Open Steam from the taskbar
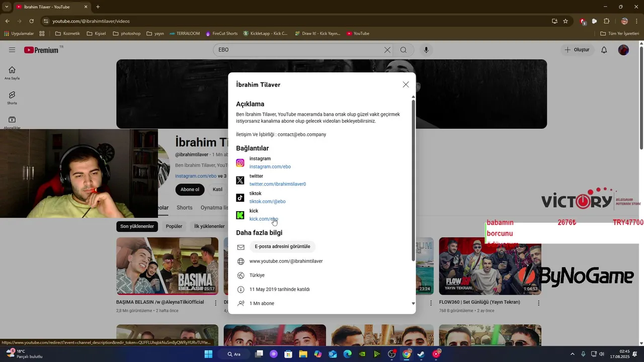644x362 pixels. coord(421,354)
